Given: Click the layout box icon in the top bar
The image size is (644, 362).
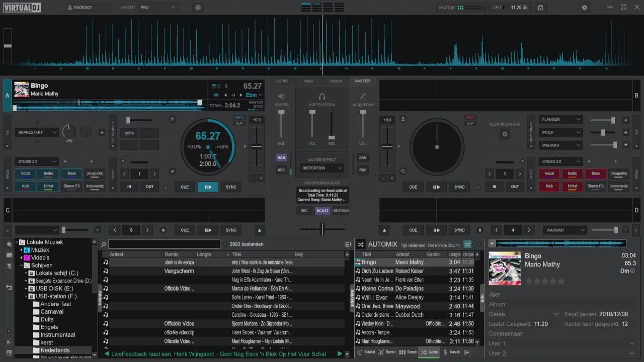Looking at the screenshot, I should pyautogui.click(x=198, y=8).
